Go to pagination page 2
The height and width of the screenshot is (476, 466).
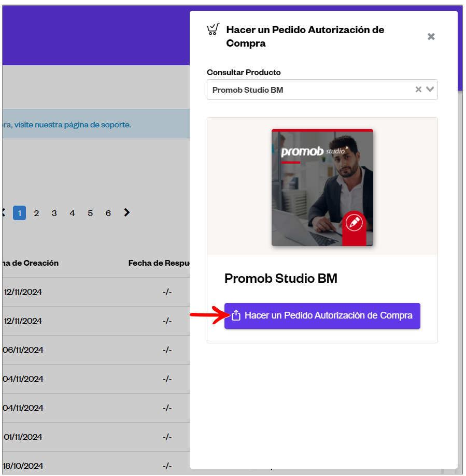pyautogui.click(x=36, y=213)
